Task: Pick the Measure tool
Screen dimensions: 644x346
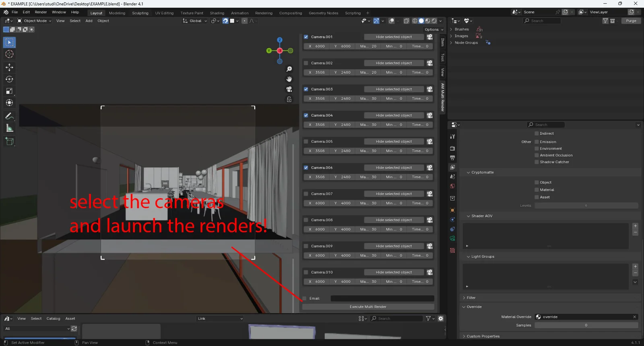Action: (9, 128)
